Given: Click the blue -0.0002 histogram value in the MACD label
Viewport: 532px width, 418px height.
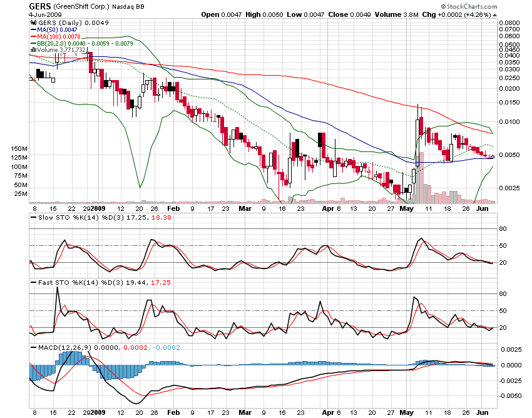Looking at the screenshot, I should pos(166,348).
